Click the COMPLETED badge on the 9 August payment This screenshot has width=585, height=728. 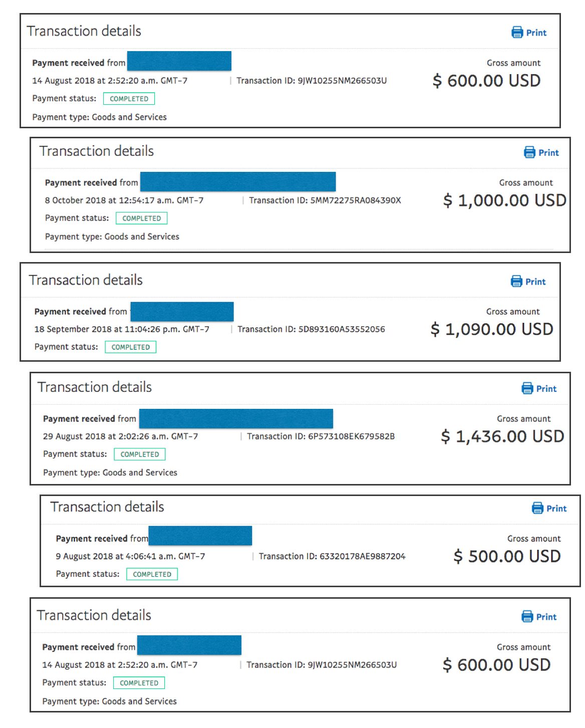(152, 574)
